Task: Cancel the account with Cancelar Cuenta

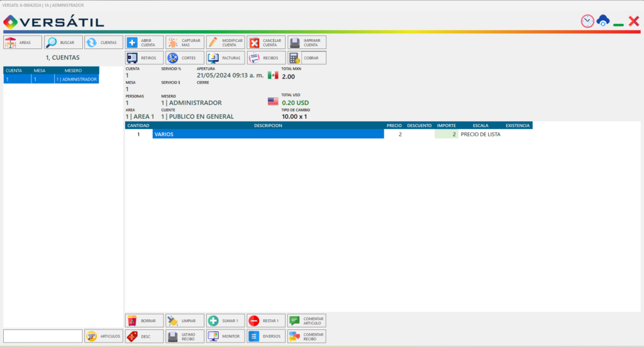Action: point(266,42)
